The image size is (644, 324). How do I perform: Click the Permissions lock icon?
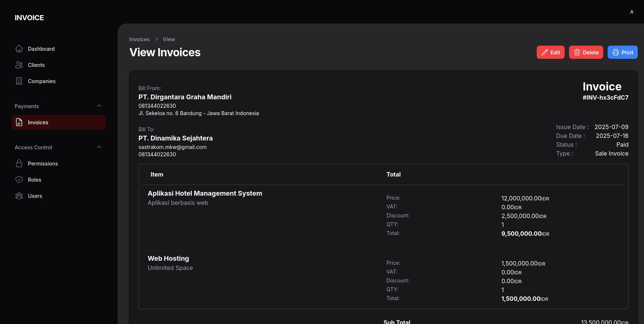(19, 164)
